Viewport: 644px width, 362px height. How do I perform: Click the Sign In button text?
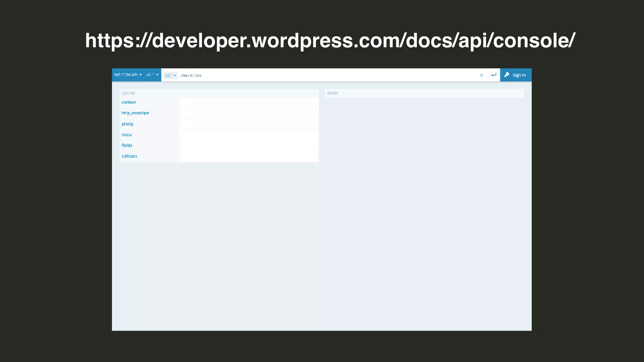(x=519, y=75)
